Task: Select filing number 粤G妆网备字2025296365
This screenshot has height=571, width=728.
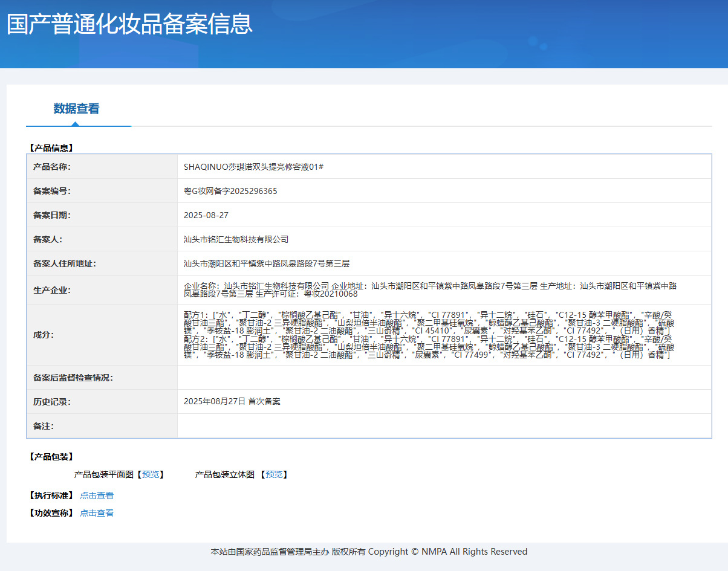Action: (230, 191)
